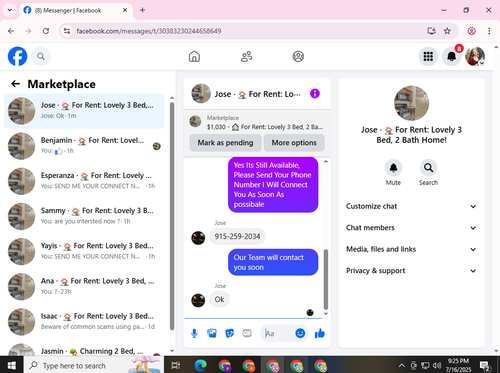Click More options button
The height and width of the screenshot is (373, 500).
pyautogui.click(x=294, y=143)
